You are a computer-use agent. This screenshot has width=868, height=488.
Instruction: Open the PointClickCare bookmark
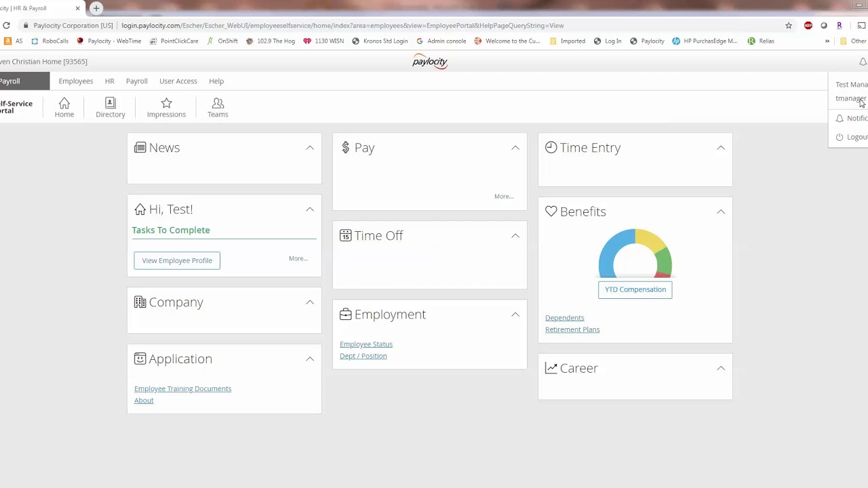[x=174, y=41]
